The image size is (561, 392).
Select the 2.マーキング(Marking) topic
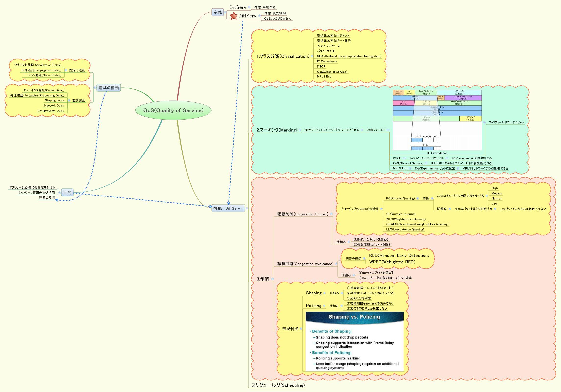coord(277,130)
